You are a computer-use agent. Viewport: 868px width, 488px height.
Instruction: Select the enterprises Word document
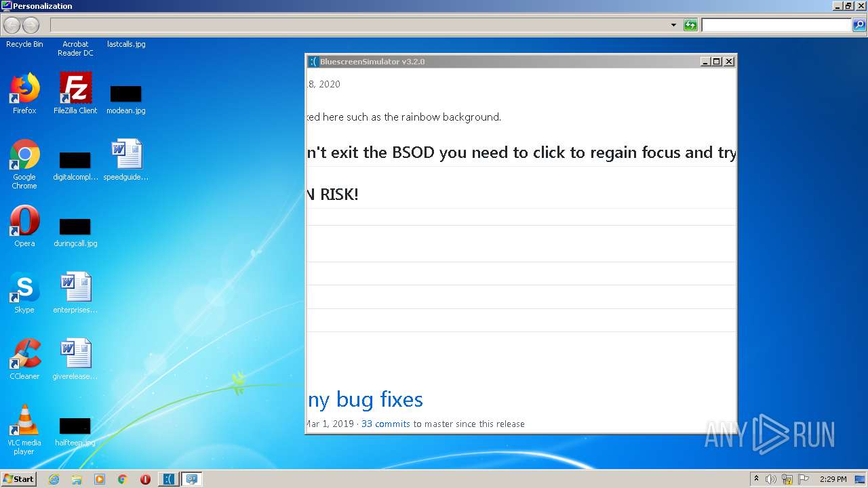pos(75,293)
